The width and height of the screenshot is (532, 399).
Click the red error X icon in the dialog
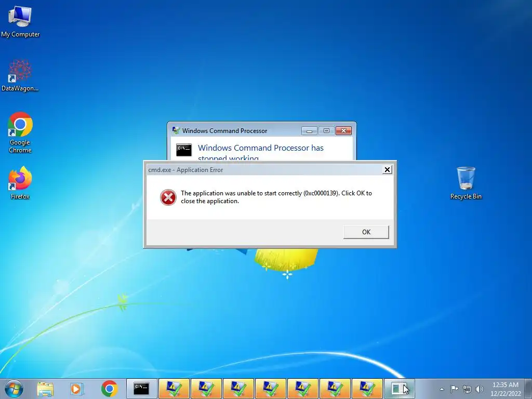pyautogui.click(x=168, y=197)
